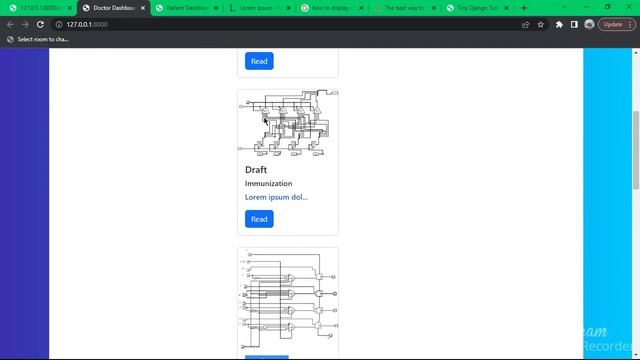The width and height of the screenshot is (640, 360).
Task: Open the bottom card logic diagram image
Action: click(x=288, y=299)
